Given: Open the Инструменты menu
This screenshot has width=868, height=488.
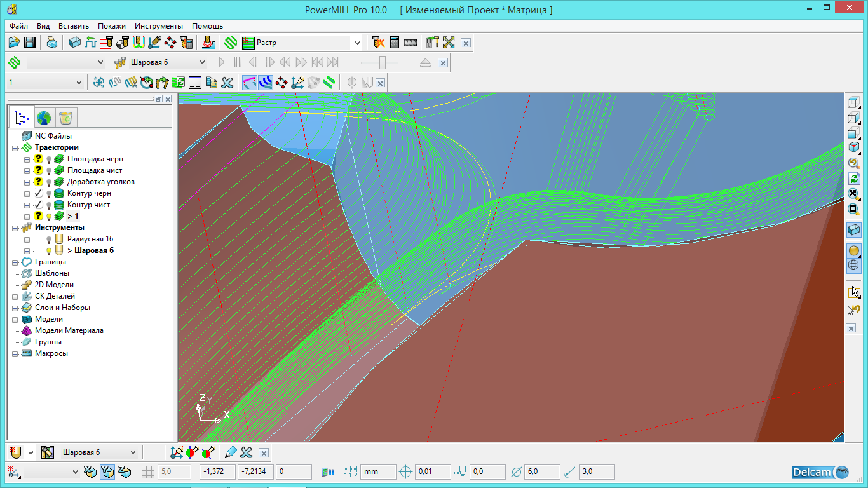Looking at the screenshot, I should click(x=159, y=26).
